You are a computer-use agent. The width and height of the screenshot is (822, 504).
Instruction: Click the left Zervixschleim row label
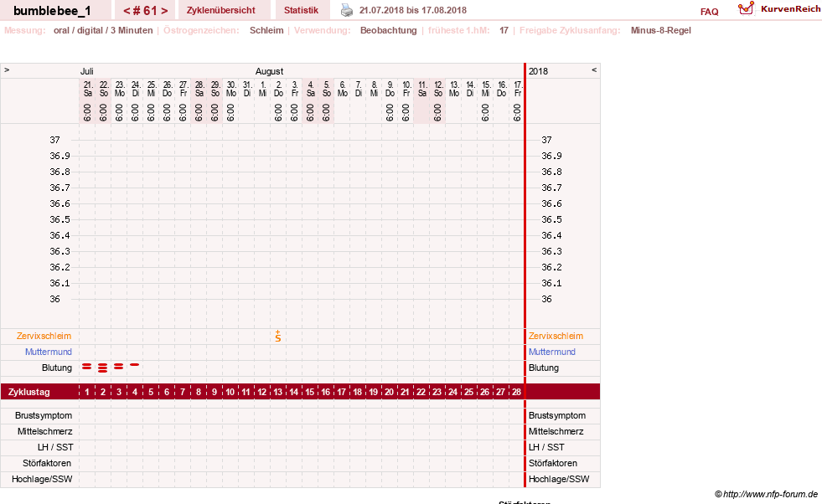point(44,337)
